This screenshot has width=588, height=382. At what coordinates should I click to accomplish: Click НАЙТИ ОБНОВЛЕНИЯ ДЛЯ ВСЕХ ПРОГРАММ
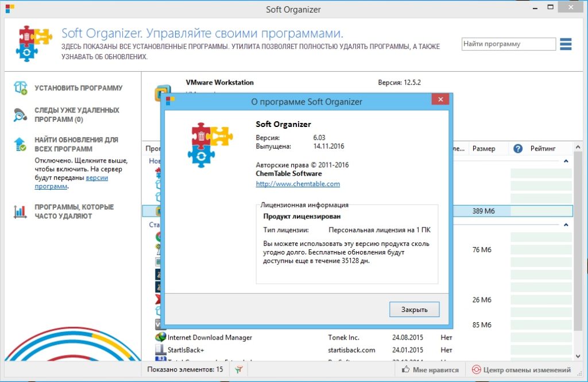tap(76, 144)
